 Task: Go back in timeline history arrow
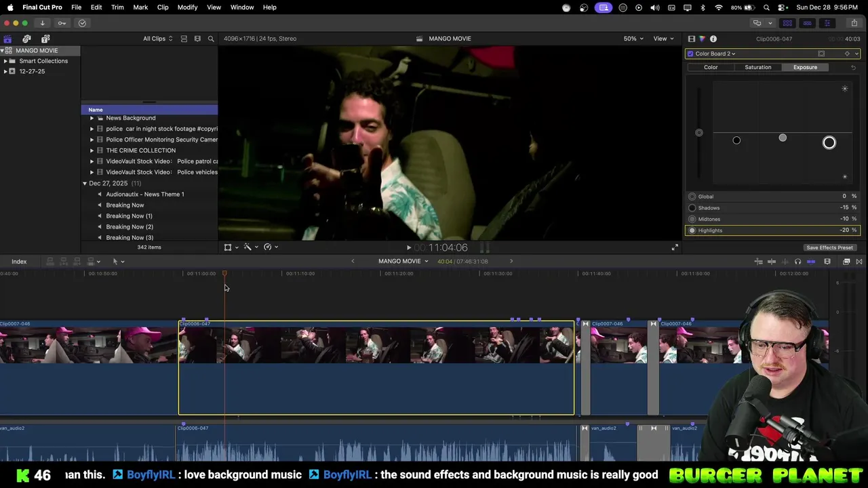tap(353, 262)
